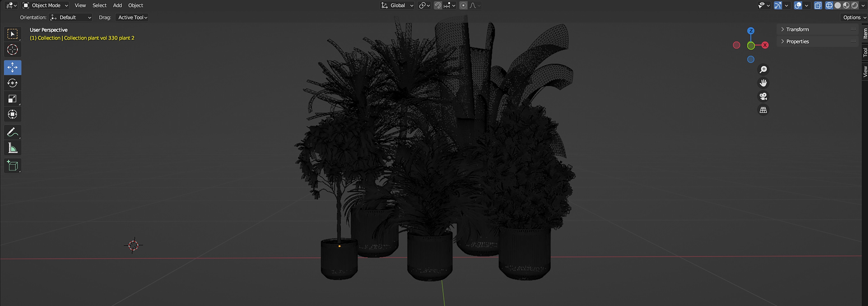The height and width of the screenshot is (306, 868).
Task: Click the orange object origin dot
Action: tap(339, 246)
